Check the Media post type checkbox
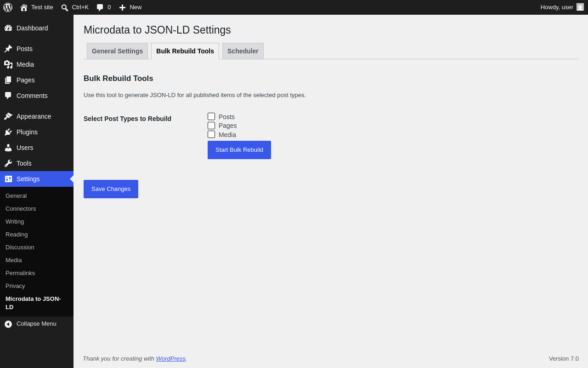The height and width of the screenshot is (368, 588). (x=211, y=134)
